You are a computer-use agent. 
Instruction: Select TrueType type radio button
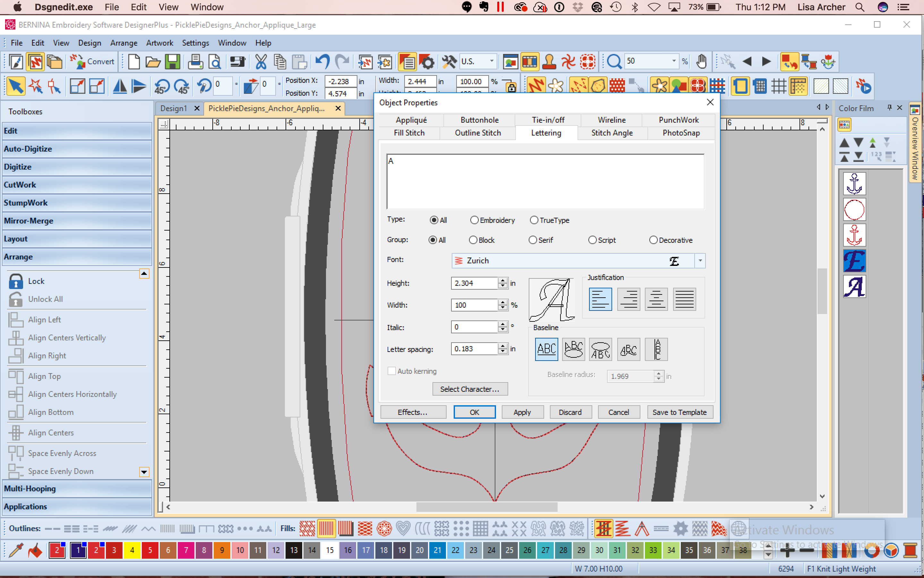tap(534, 220)
